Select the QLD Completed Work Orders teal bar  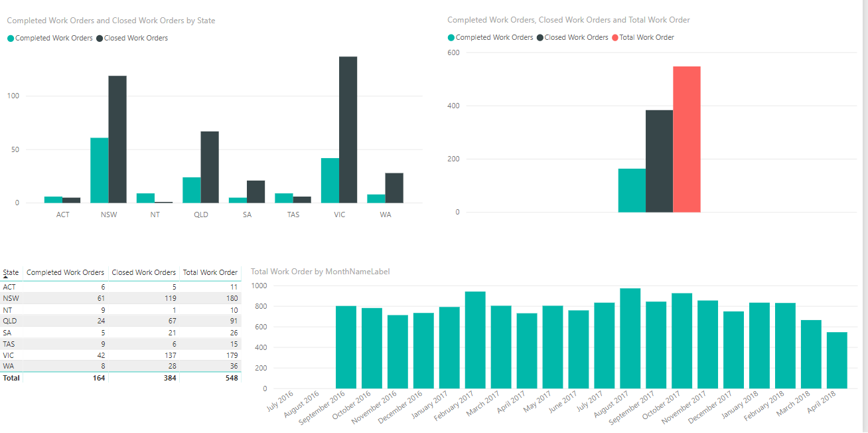coord(192,190)
